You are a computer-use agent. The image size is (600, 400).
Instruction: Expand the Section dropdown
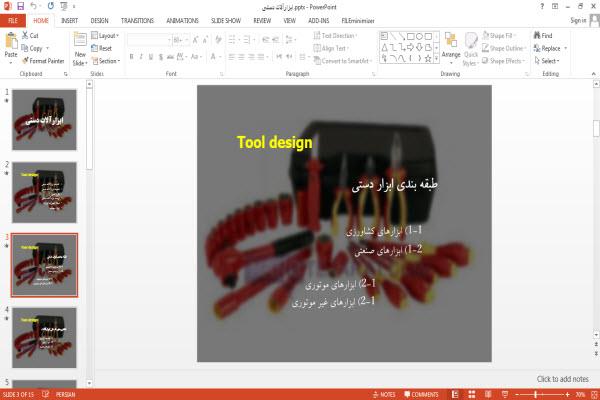point(106,61)
